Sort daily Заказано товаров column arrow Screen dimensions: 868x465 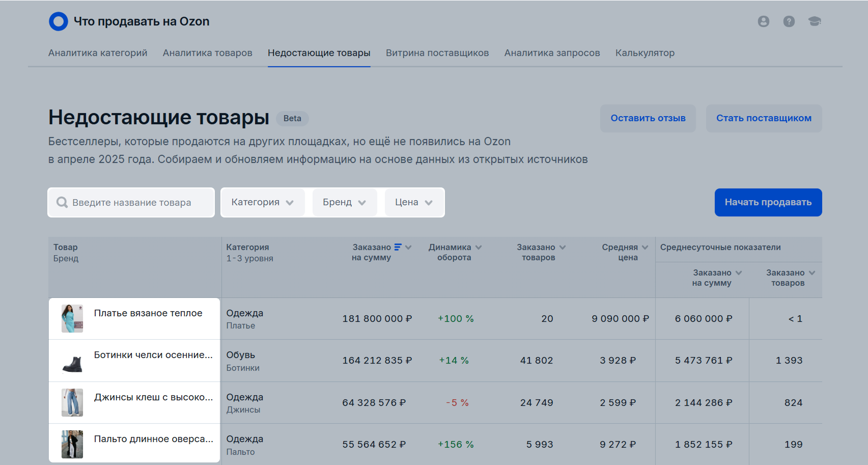click(812, 273)
